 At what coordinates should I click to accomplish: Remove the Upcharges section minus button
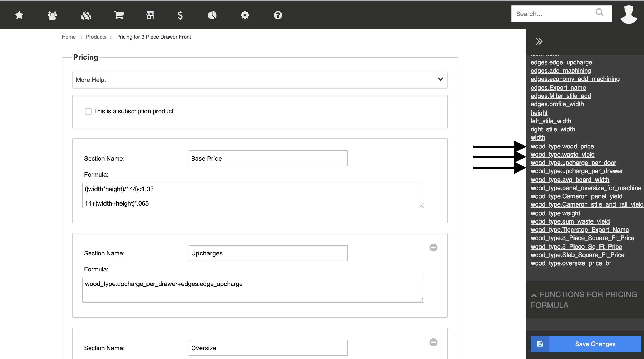point(433,247)
